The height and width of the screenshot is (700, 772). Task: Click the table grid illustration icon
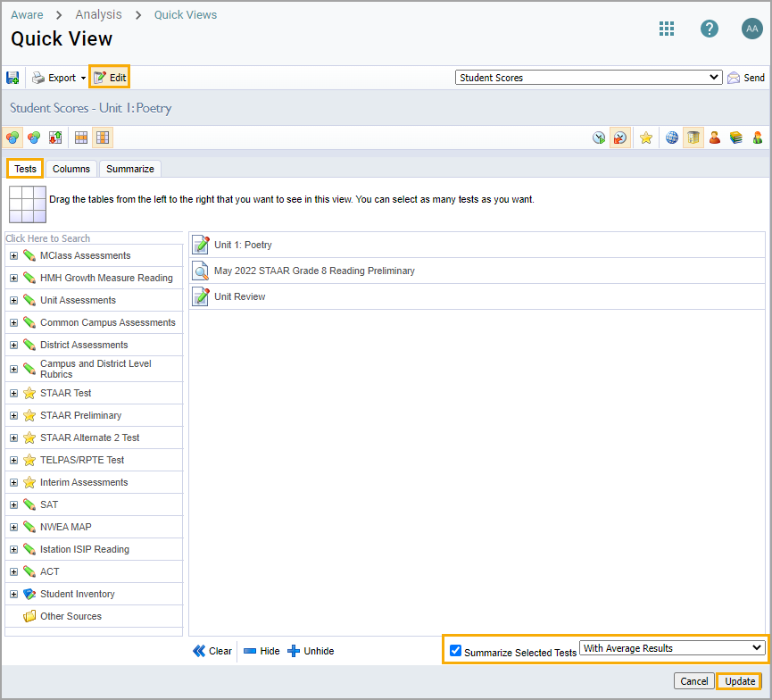tap(28, 204)
